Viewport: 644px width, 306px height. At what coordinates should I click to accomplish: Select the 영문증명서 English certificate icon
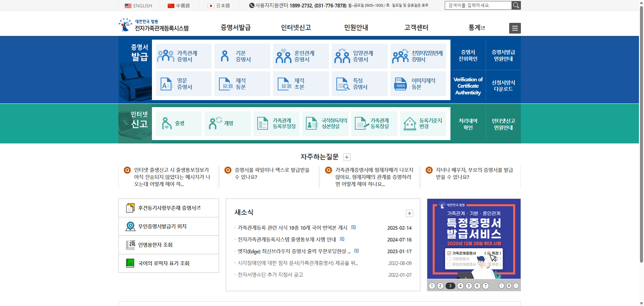pyautogui.click(x=166, y=83)
